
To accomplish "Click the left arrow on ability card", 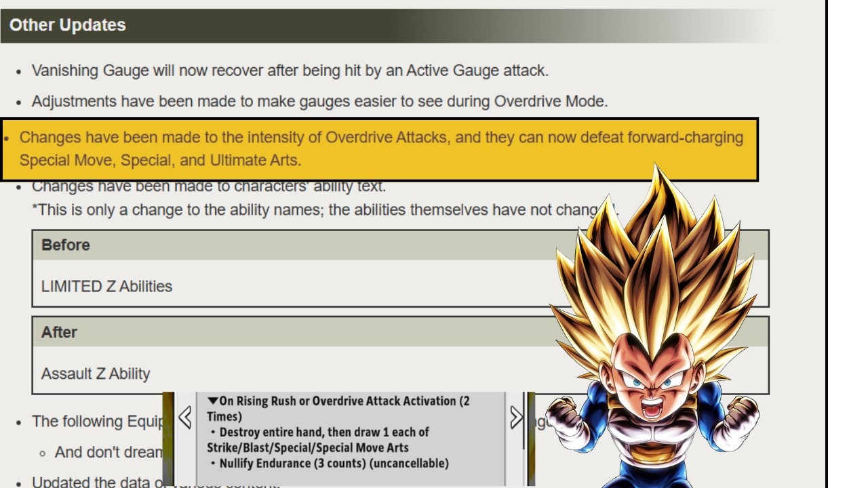I will [x=184, y=418].
